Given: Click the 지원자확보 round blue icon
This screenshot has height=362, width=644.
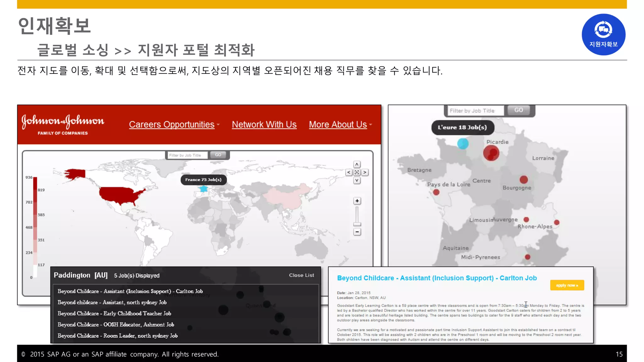Looking at the screenshot, I should (603, 35).
